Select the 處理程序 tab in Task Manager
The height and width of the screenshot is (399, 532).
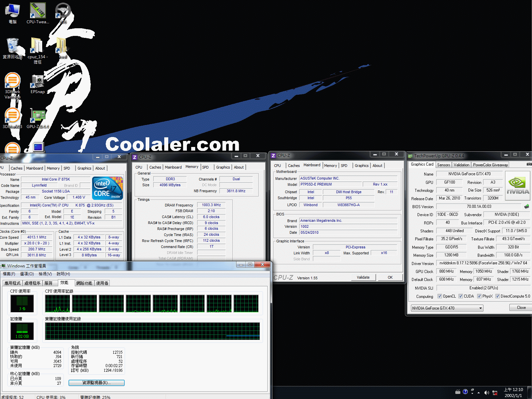click(32, 283)
